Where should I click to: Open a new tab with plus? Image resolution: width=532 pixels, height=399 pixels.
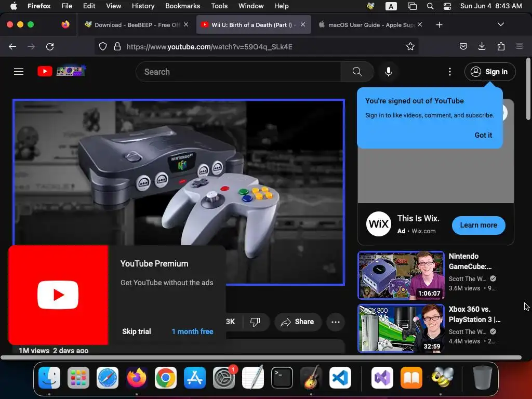[x=439, y=25]
